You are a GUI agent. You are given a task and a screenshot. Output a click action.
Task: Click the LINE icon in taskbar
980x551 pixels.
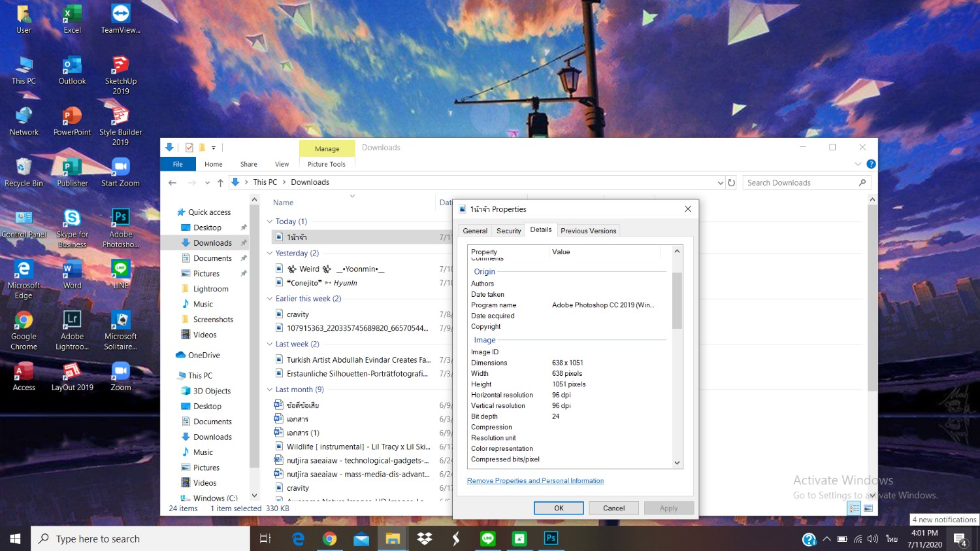click(x=487, y=539)
